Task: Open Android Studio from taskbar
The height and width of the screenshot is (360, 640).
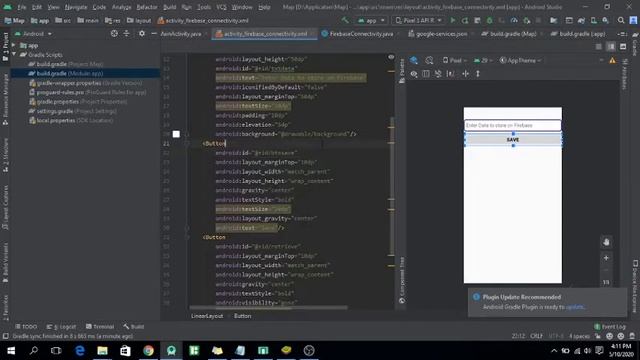Action: tap(171, 350)
